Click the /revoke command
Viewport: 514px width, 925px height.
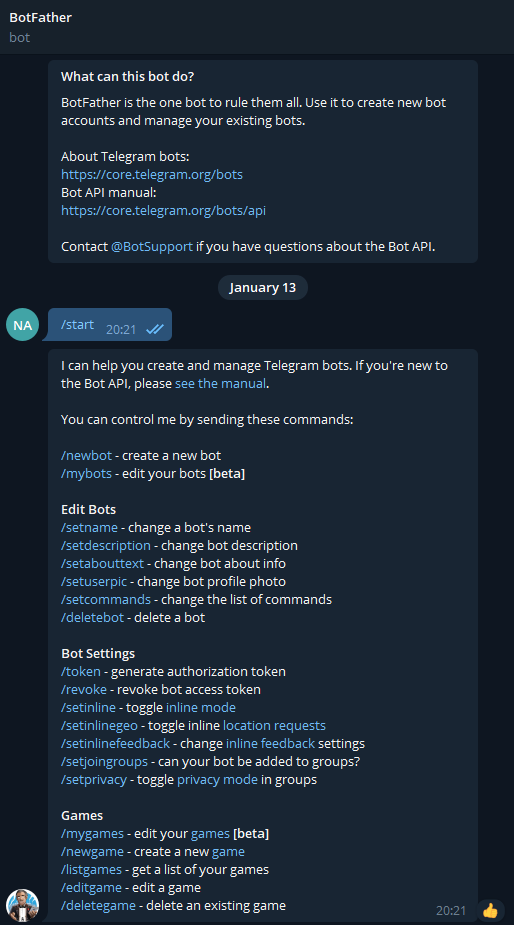coord(84,690)
